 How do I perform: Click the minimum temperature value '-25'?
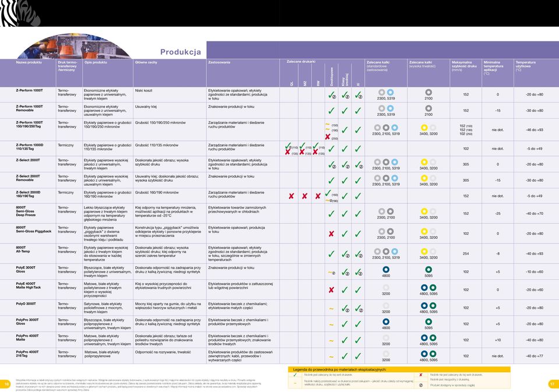pyautogui.click(x=498, y=213)
